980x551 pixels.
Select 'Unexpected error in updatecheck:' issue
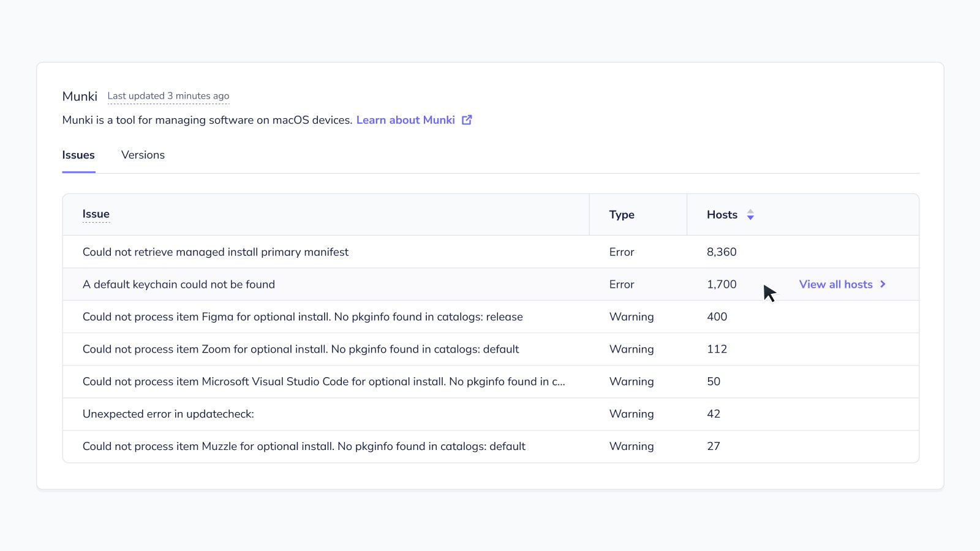pyautogui.click(x=168, y=414)
